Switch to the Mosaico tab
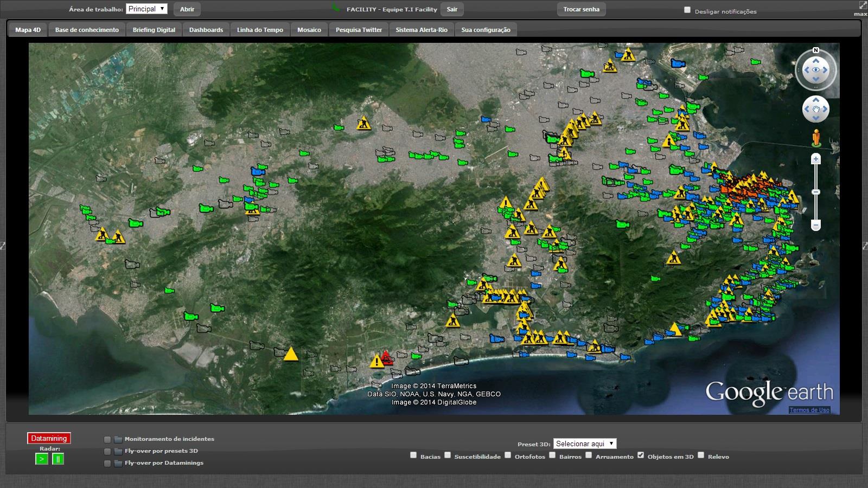Image resolution: width=868 pixels, height=488 pixels. coord(309,30)
